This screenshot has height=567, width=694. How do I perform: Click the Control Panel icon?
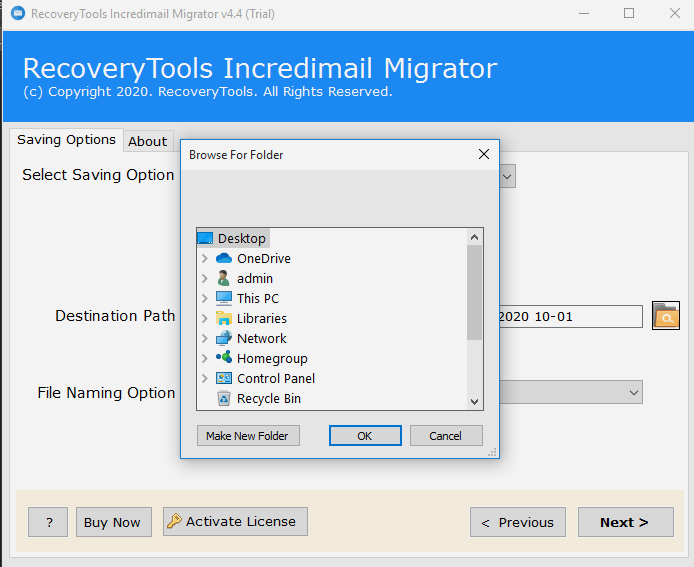[x=224, y=378]
